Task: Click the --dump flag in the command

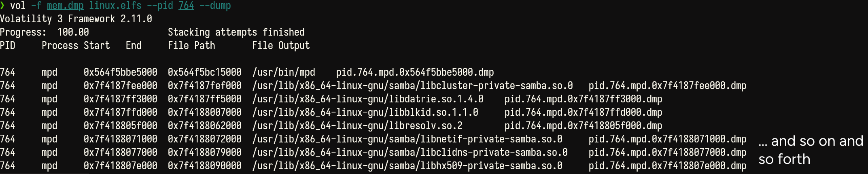Action: [215, 6]
